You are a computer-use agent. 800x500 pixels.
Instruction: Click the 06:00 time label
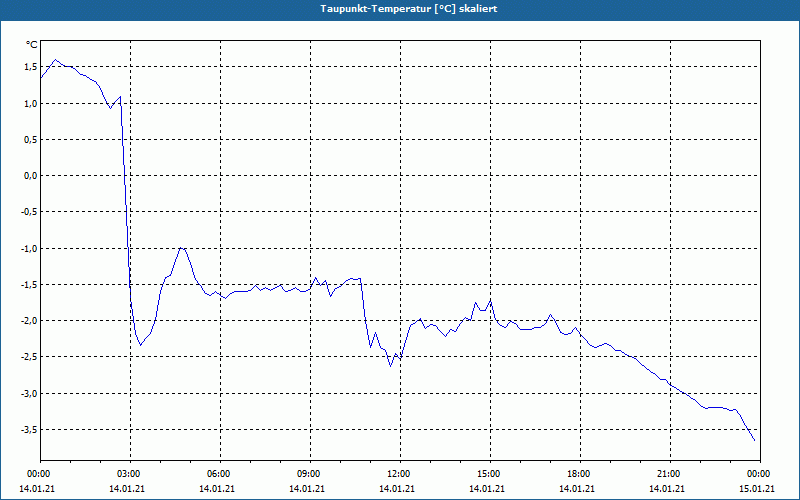point(220,474)
